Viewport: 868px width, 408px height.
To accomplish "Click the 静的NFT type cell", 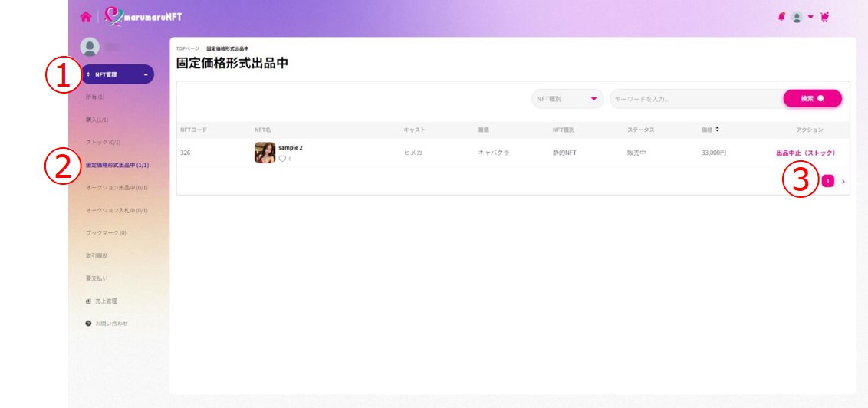I will pyautogui.click(x=564, y=153).
